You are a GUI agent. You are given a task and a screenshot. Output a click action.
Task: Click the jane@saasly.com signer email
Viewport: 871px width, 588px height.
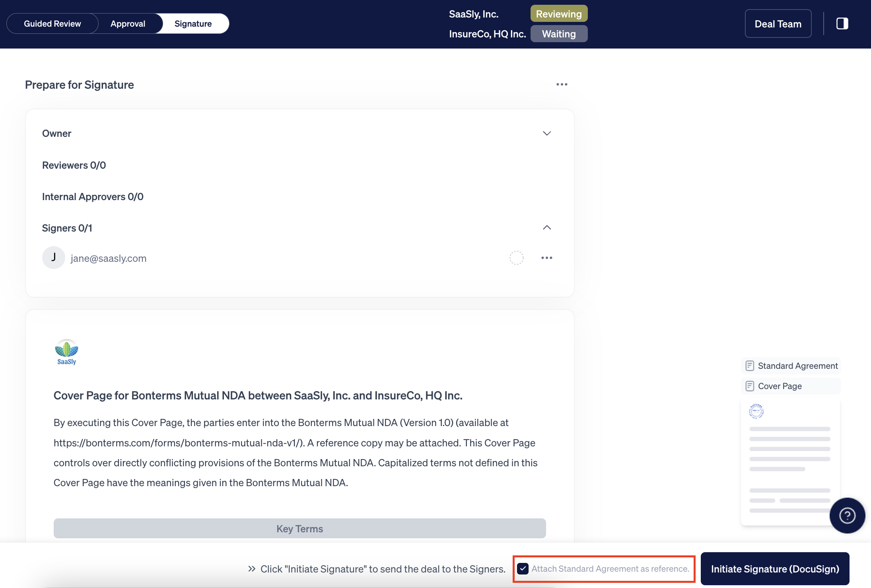pos(109,258)
